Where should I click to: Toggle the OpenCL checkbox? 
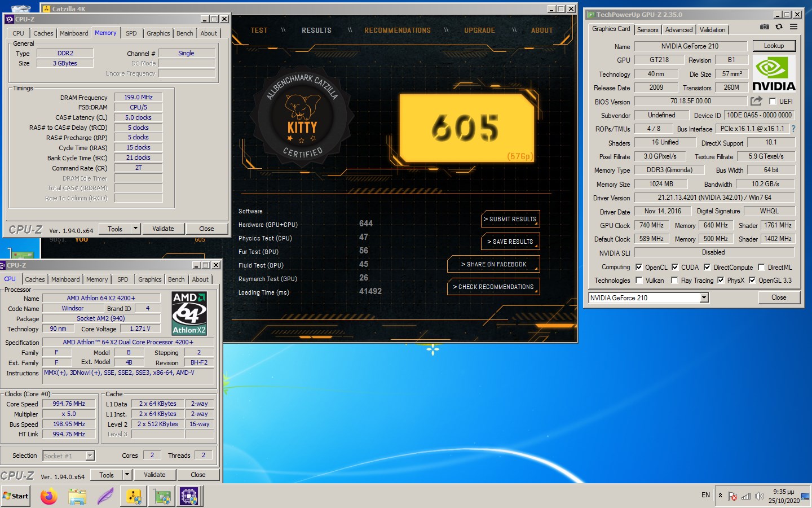(x=639, y=268)
